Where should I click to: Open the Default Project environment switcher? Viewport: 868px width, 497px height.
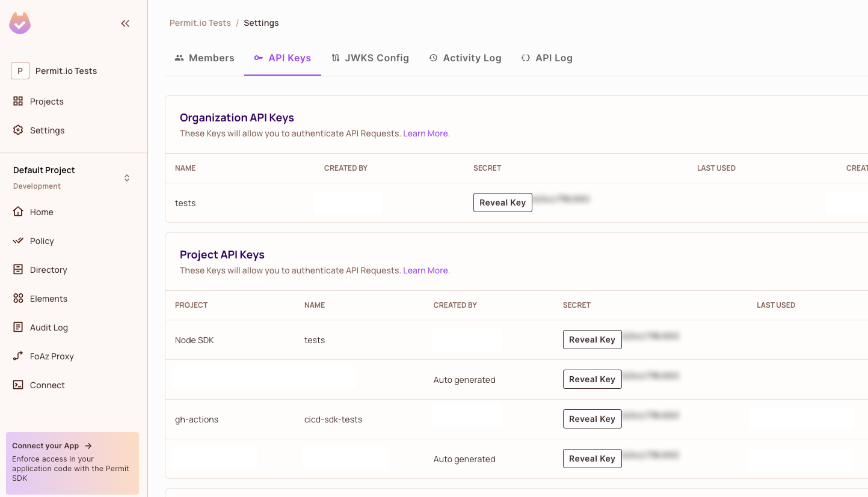[127, 177]
